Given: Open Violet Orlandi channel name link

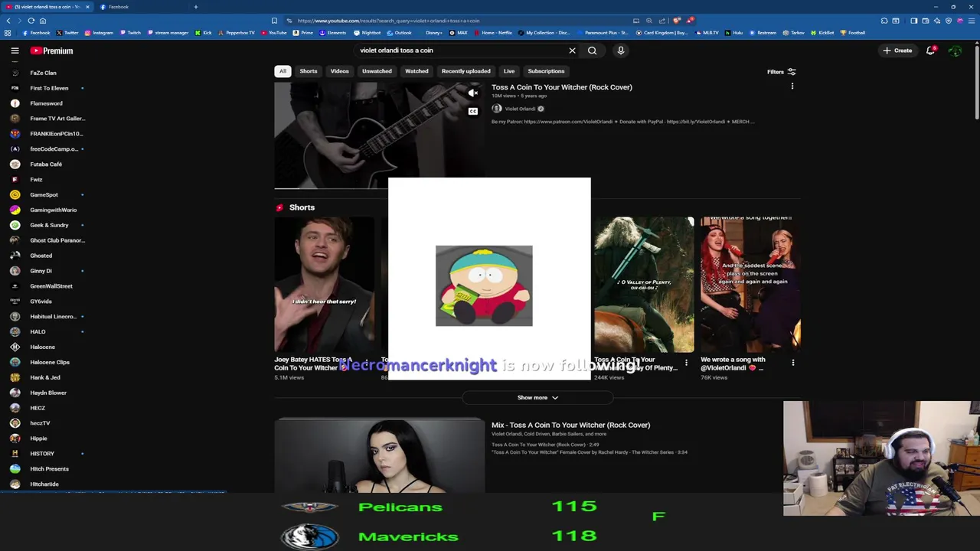Looking at the screenshot, I should [520, 109].
